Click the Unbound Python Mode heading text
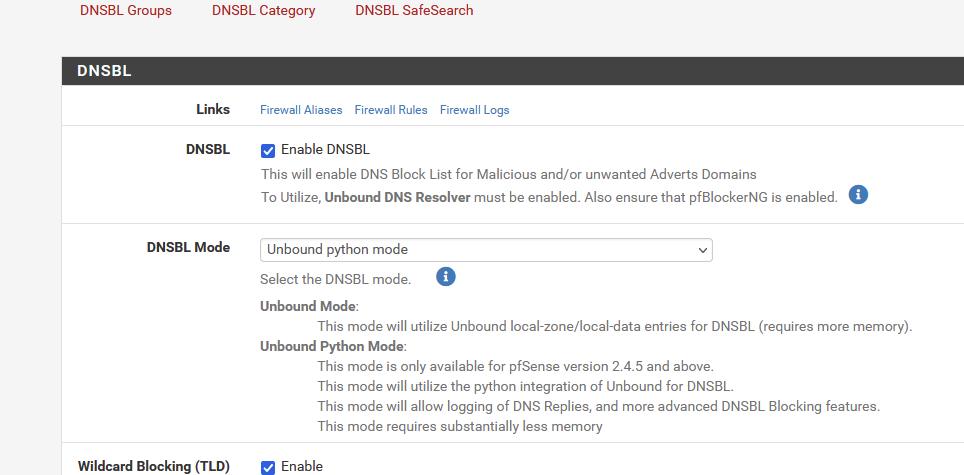The width and height of the screenshot is (964, 475). click(332, 346)
